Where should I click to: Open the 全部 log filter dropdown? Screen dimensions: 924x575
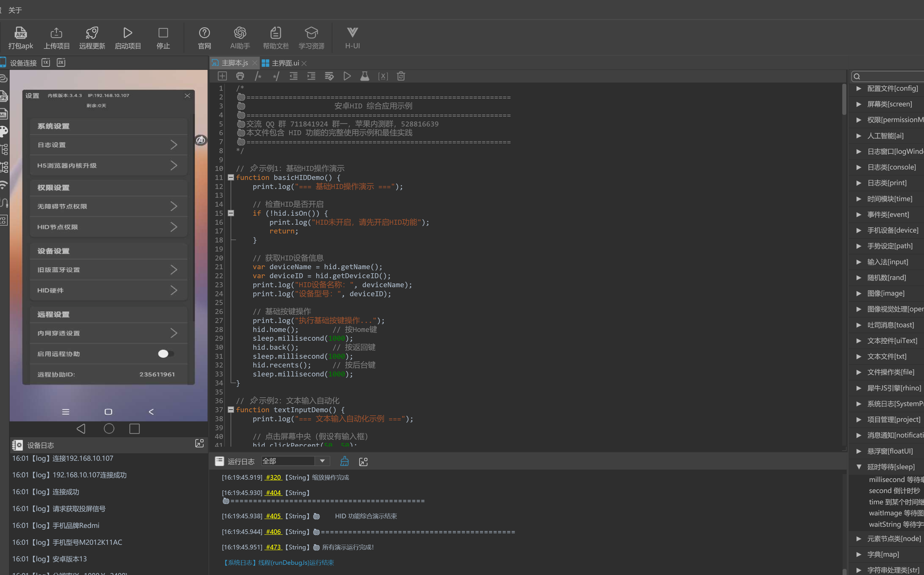click(322, 461)
